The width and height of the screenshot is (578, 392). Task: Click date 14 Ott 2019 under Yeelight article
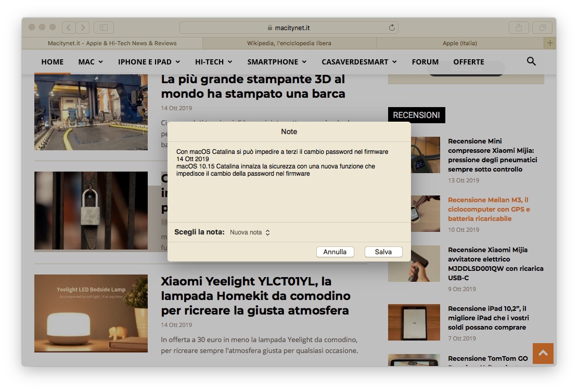coord(176,325)
